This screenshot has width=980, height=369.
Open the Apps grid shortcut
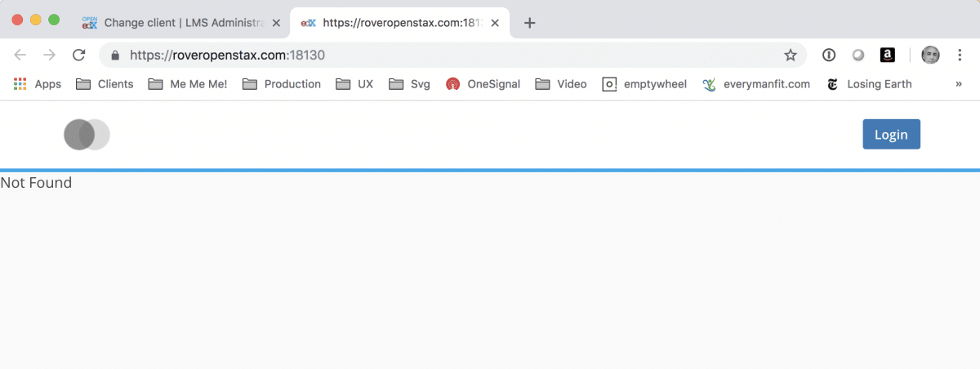[38, 83]
